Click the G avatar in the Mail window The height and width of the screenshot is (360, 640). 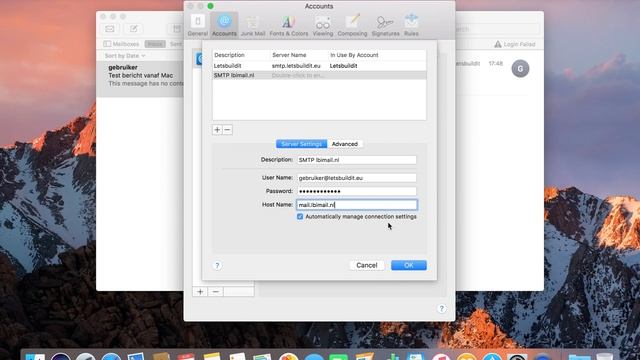520,69
